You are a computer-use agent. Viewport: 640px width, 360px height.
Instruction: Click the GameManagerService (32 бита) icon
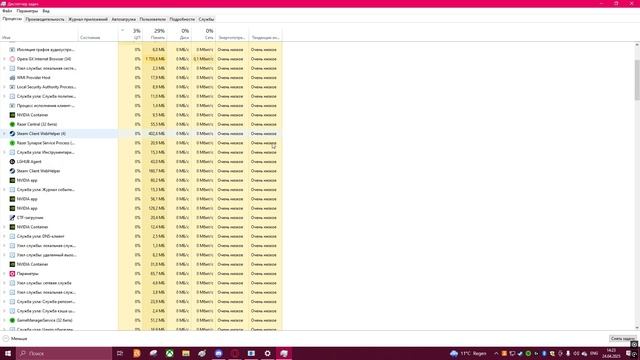point(12,320)
